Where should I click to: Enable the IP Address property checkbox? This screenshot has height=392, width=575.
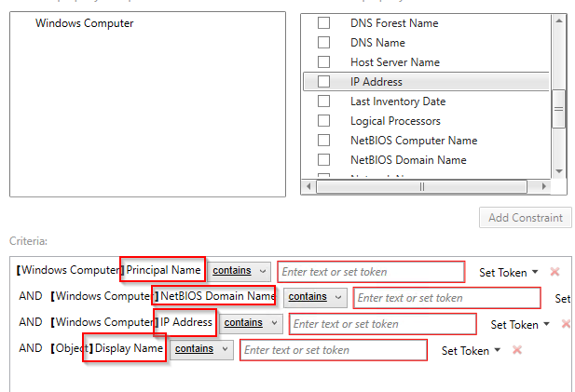click(x=323, y=81)
